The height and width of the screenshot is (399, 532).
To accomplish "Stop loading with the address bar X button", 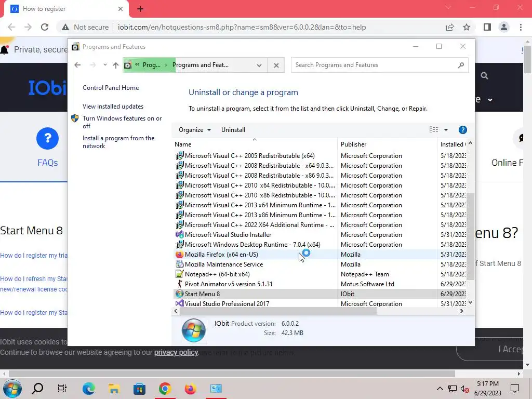I will [276, 65].
